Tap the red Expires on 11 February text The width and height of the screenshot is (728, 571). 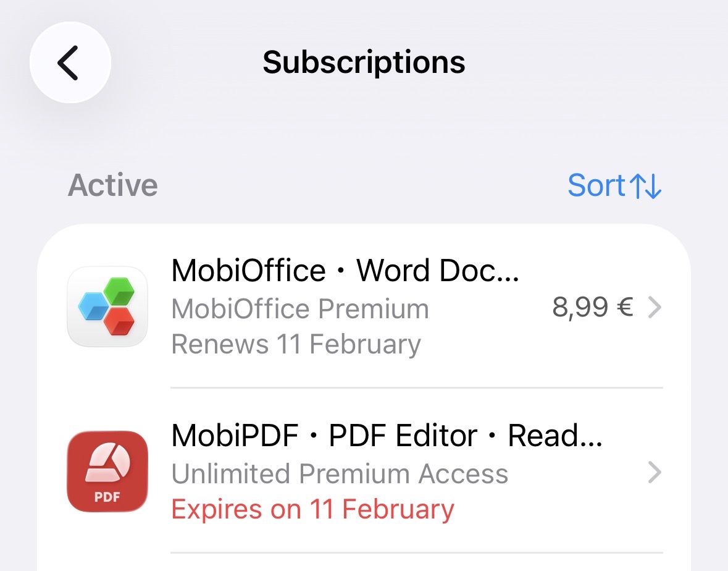(312, 509)
